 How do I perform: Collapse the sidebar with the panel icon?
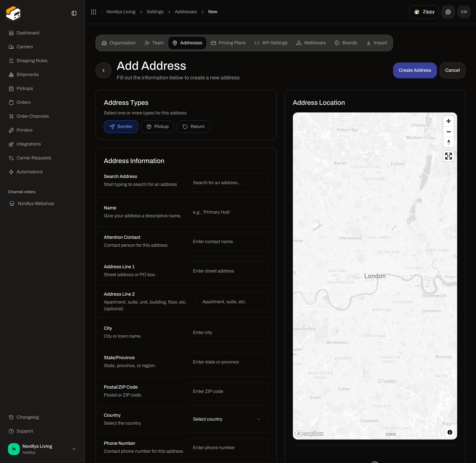click(74, 13)
